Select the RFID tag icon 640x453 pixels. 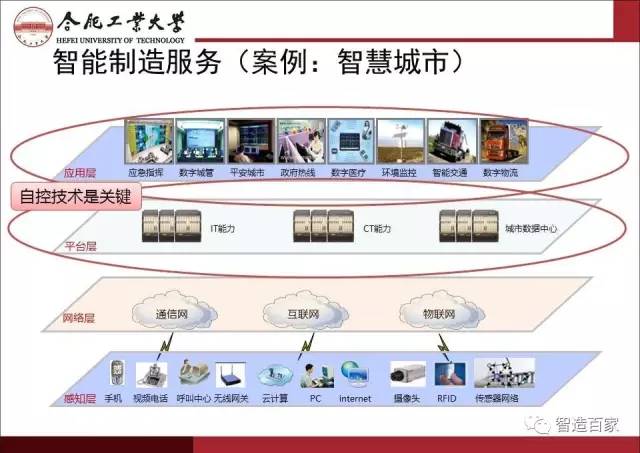point(446,374)
